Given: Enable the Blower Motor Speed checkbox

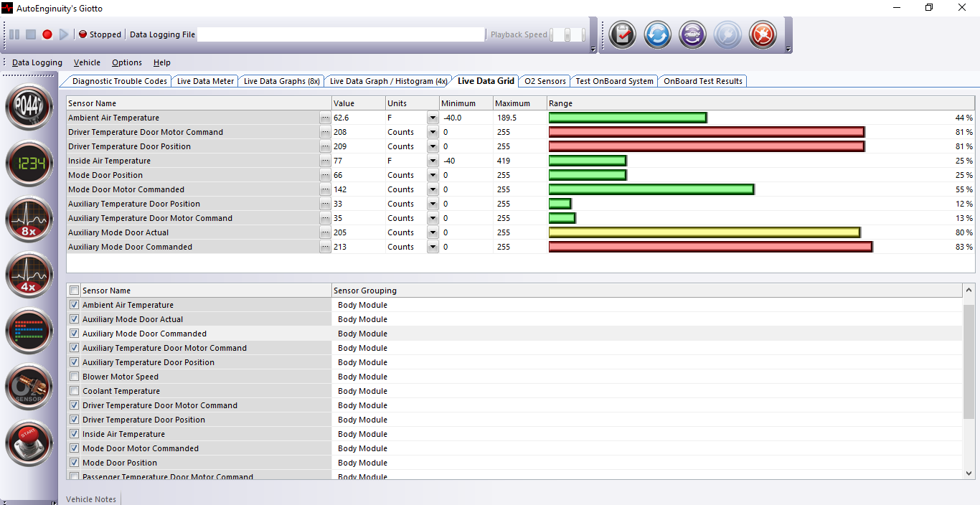Looking at the screenshot, I should 75,377.
